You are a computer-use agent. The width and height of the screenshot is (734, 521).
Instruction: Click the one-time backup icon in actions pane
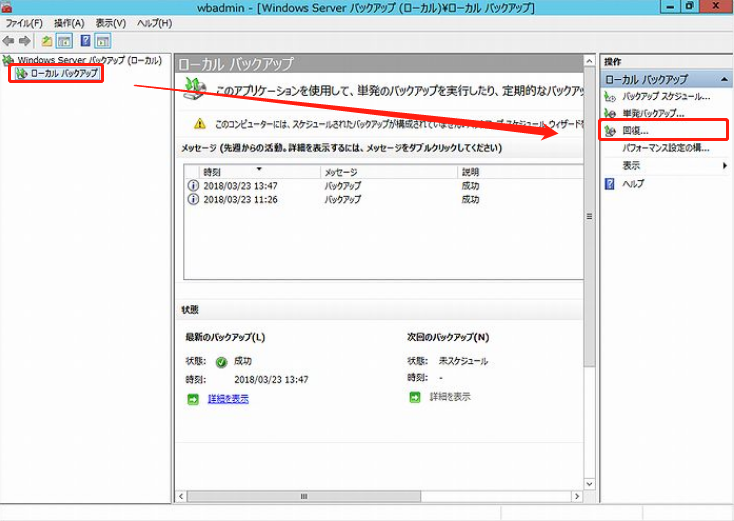pos(609,113)
